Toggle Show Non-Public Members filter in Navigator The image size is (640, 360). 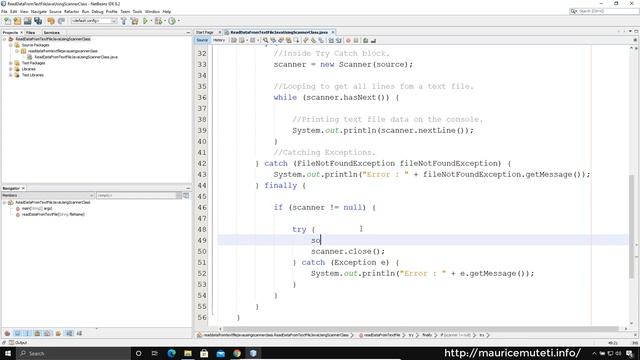click(x=38, y=333)
